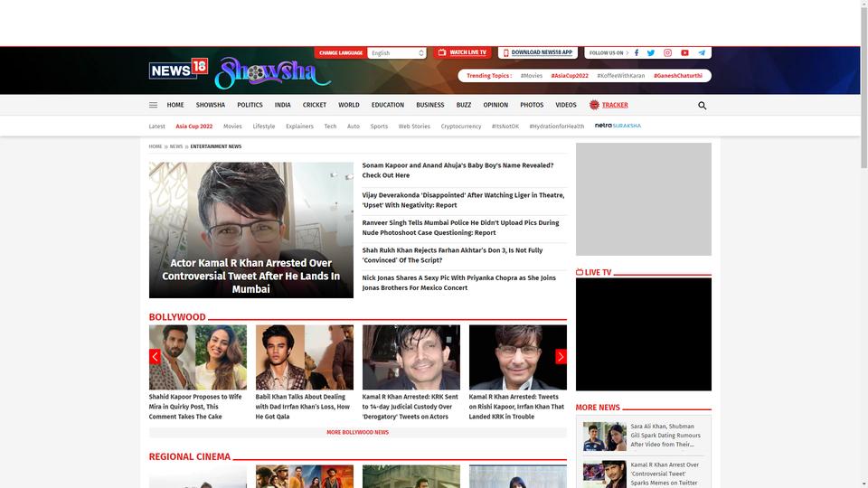Screen dimensions: 868x488
Task: Click the Tracker virus icon
Action: pos(594,105)
